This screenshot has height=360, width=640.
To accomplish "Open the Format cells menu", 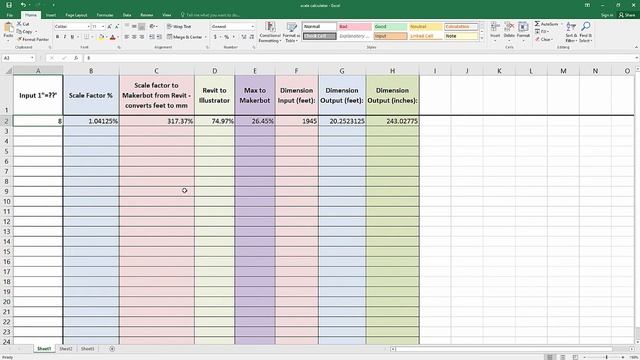I will [x=523, y=31].
